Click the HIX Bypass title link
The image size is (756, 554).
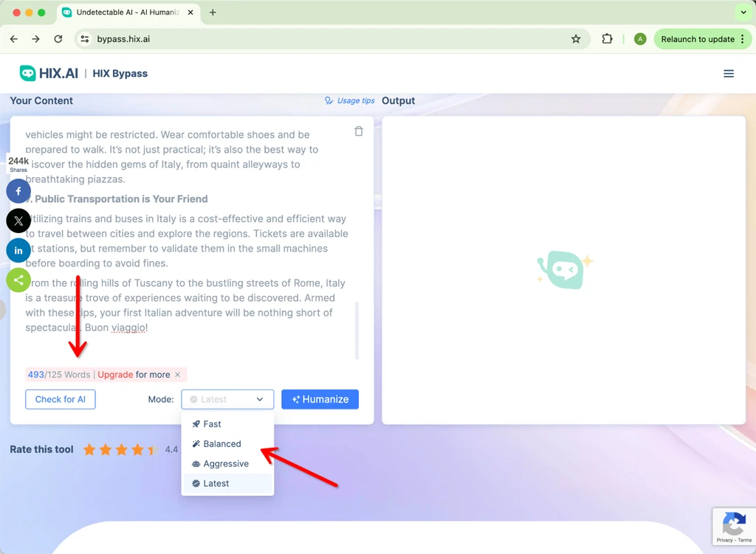[x=120, y=73]
